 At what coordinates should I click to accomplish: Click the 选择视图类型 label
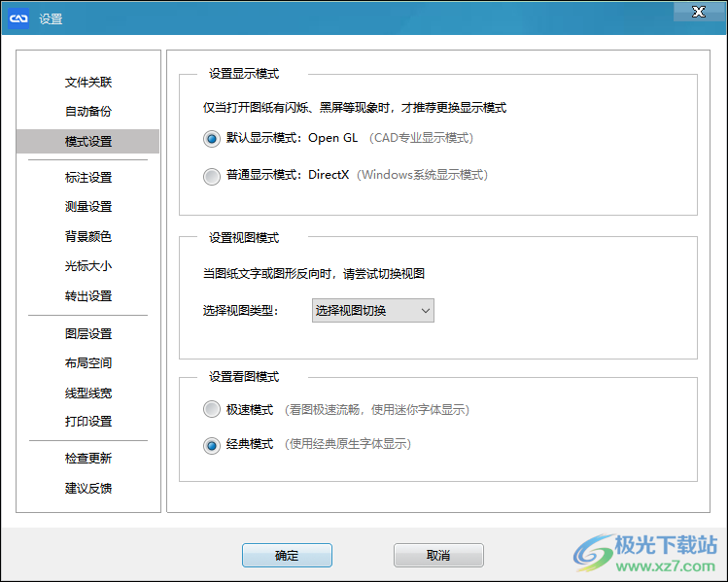tap(240, 311)
